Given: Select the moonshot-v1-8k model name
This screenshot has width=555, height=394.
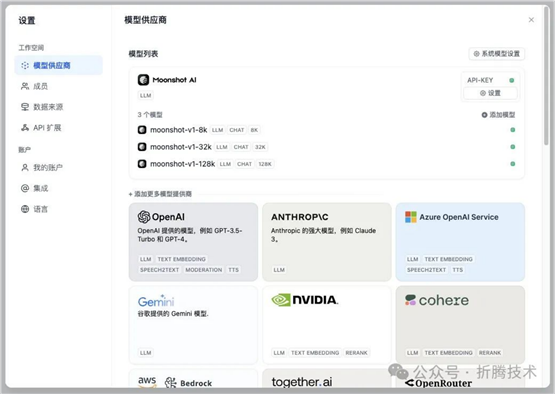Looking at the screenshot, I should pos(179,130).
